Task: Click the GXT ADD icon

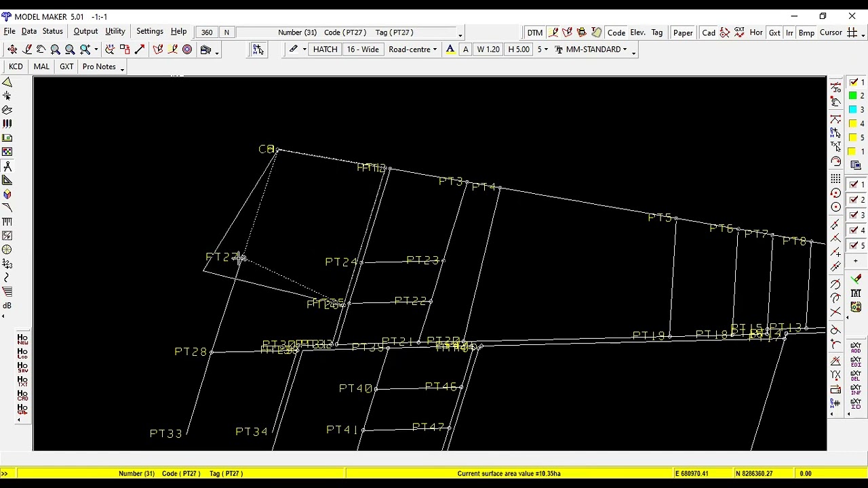Action: pyautogui.click(x=856, y=347)
